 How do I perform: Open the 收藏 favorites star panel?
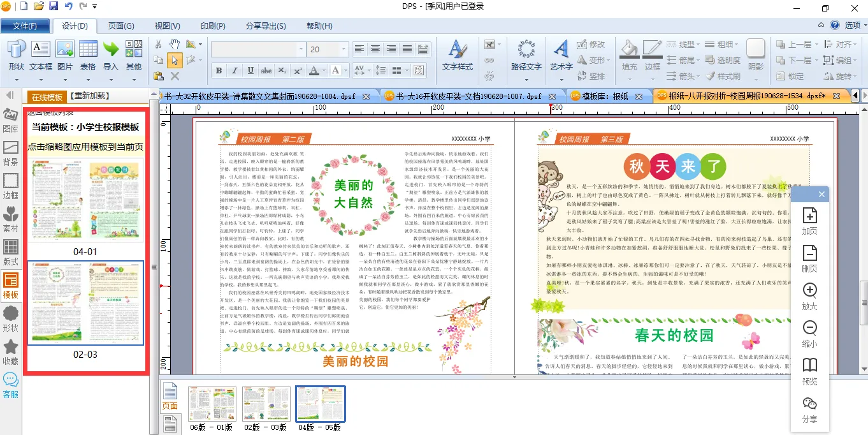pyautogui.click(x=11, y=351)
